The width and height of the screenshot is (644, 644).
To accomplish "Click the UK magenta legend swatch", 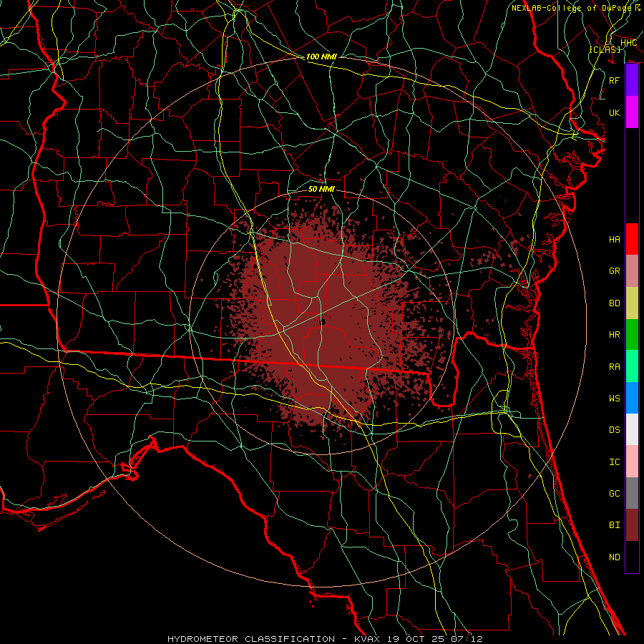I will [x=632, y=112].
